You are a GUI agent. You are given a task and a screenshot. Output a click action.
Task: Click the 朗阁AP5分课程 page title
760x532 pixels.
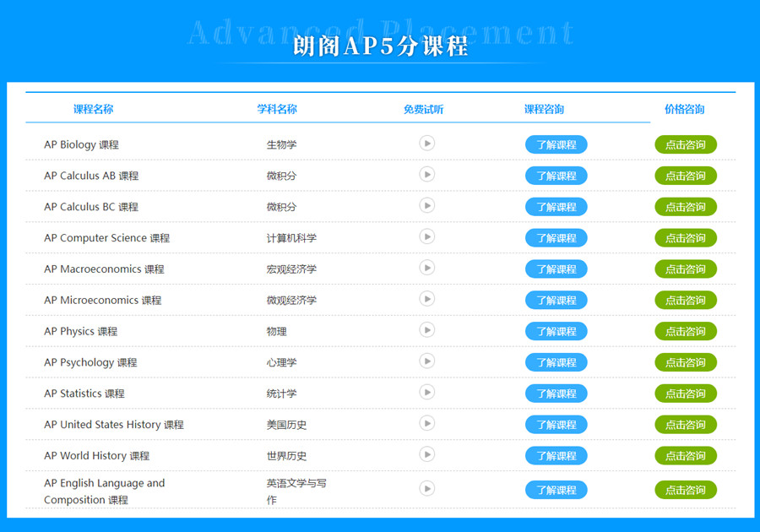380,46
